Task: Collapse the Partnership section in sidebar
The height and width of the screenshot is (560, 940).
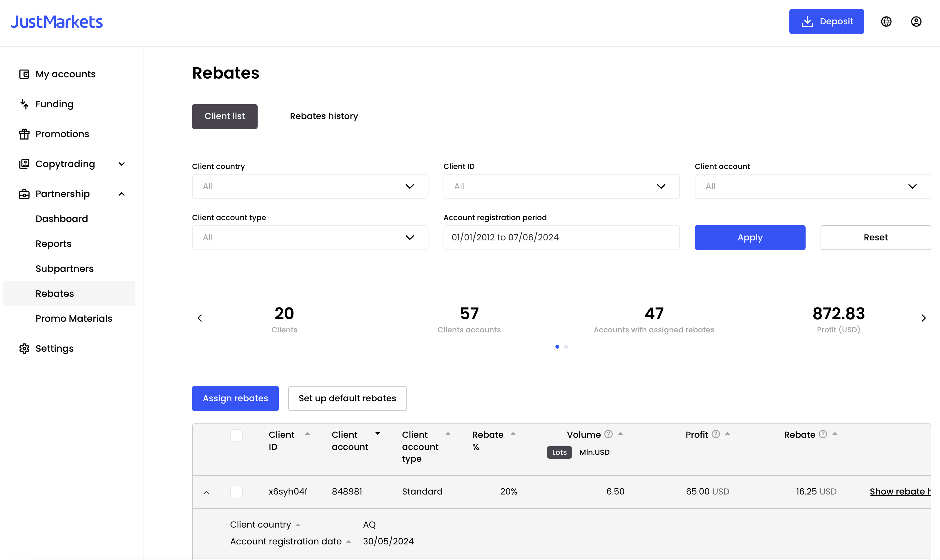Action: click(x=121, y=194)
